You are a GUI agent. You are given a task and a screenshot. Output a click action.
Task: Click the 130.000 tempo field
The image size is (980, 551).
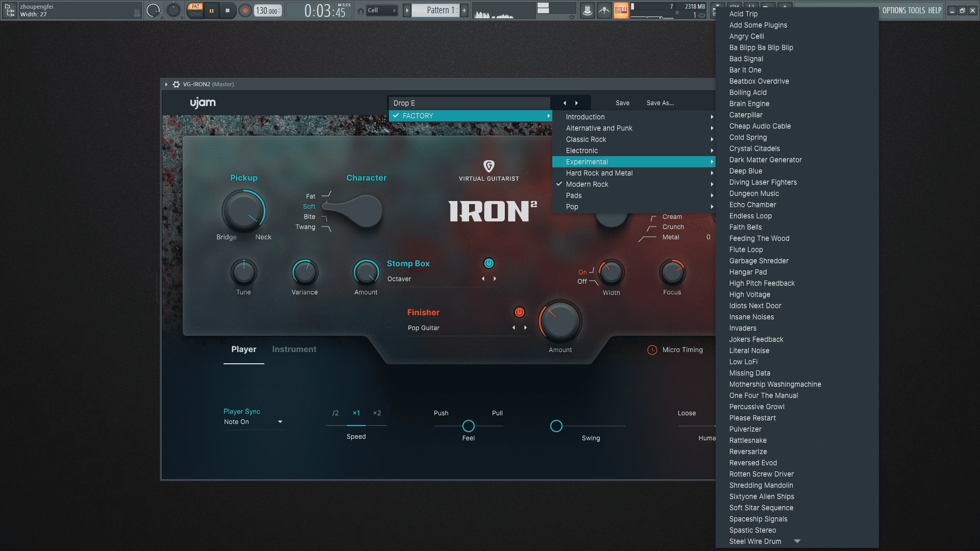268,11
